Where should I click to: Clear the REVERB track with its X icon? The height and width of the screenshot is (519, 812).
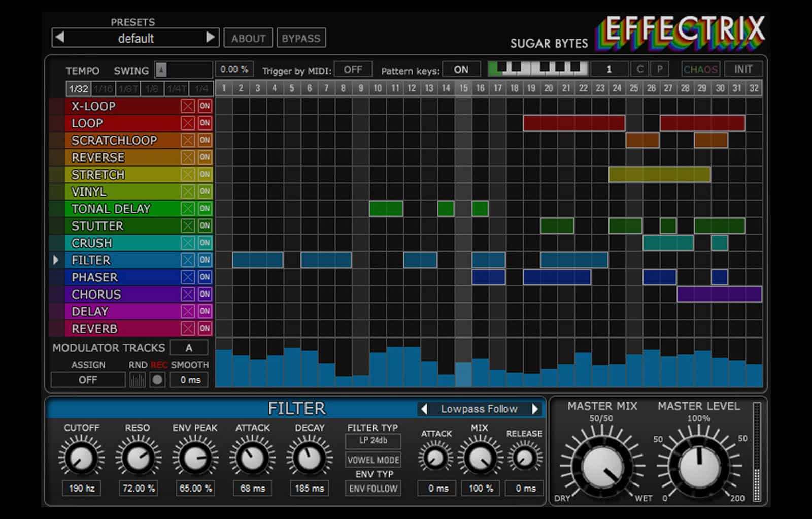(x=188, y=329)
